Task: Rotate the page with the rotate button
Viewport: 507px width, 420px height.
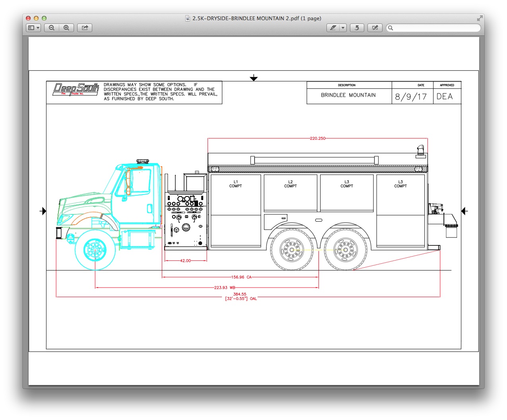Action: [357, 28]
